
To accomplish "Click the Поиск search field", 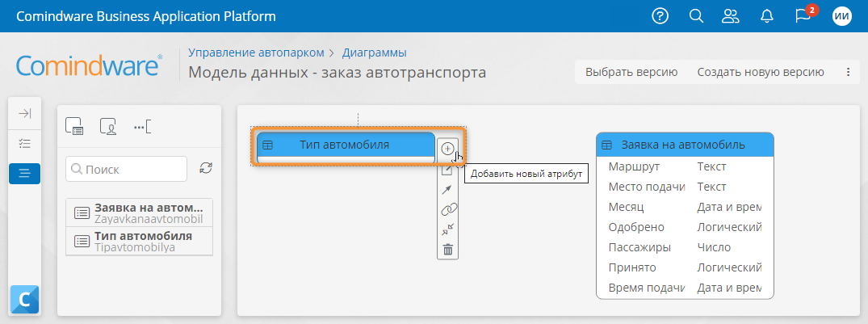I will [126, 169].
